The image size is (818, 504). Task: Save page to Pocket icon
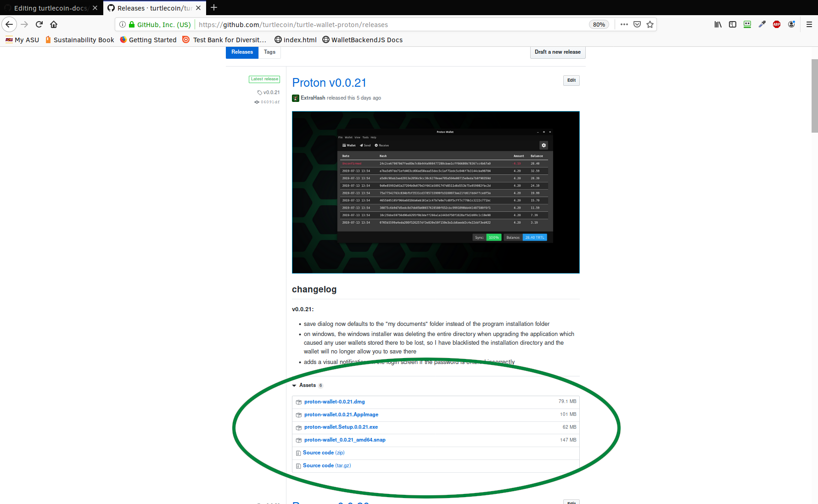[x=637, y=24]
